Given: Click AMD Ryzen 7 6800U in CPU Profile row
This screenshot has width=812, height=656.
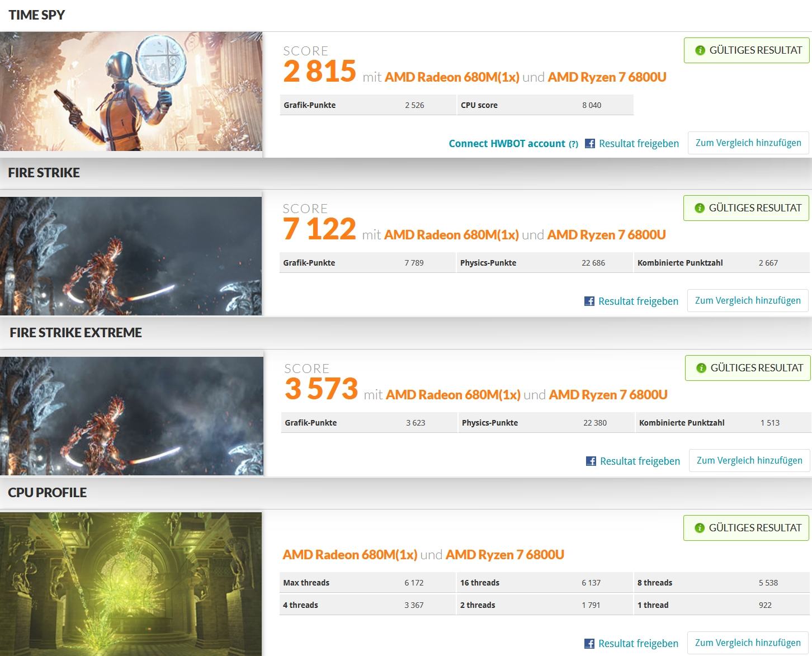Looking at the screenshot, I should pyautogui.click(x=505, y=555).
